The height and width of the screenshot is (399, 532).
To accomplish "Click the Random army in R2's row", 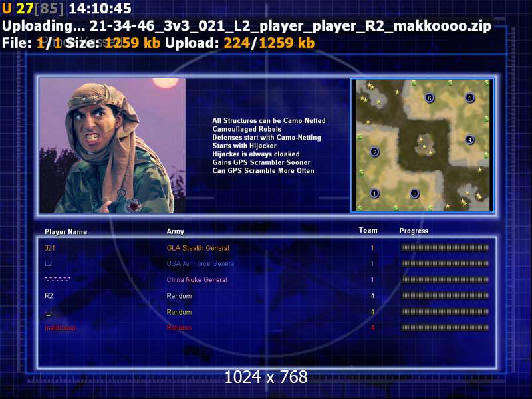I will [x=179, y=296].
